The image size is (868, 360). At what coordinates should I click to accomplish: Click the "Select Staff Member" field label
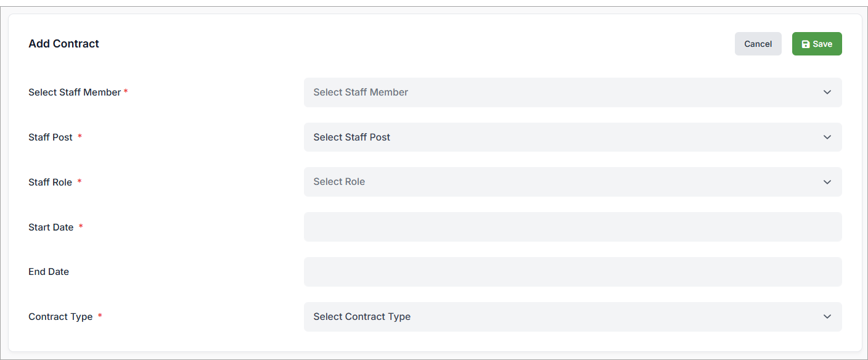click(75, 92)
